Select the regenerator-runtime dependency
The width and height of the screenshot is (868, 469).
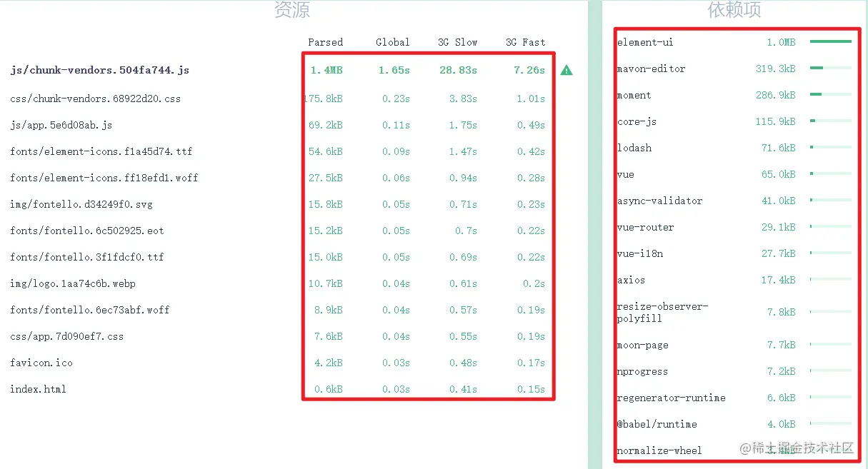pos(671,398)
